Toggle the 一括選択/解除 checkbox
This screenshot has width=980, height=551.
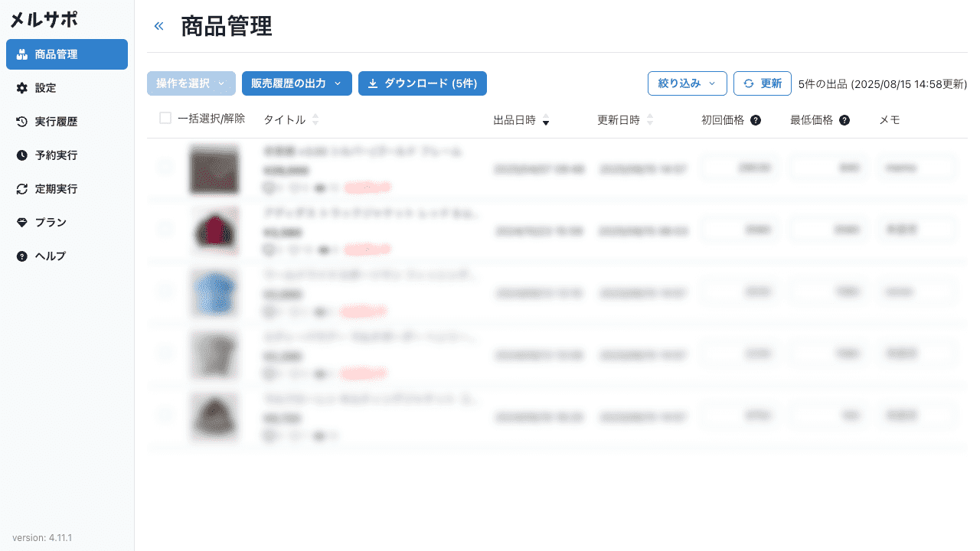[x=165, y=119]
